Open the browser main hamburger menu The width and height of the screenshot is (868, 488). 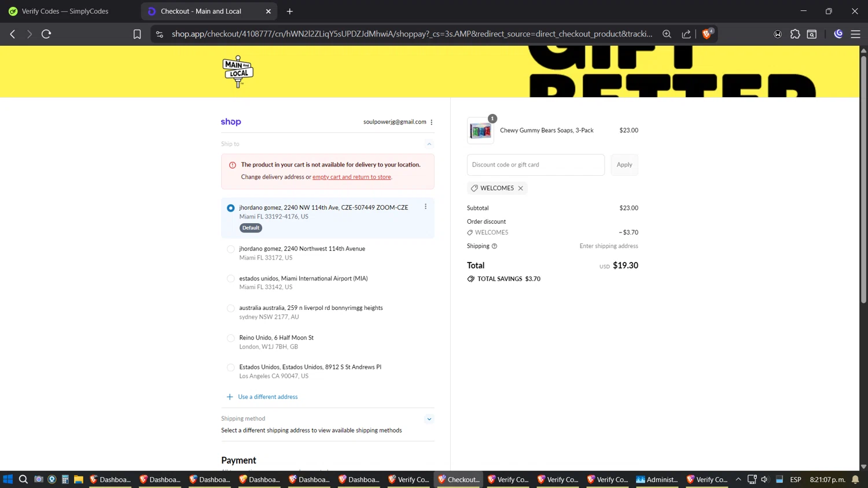855,34
